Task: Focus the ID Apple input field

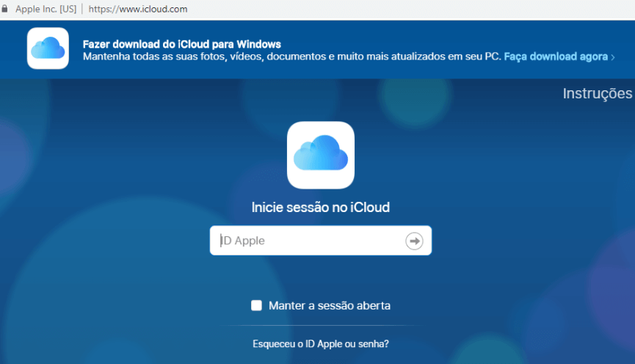Action: 321,241
